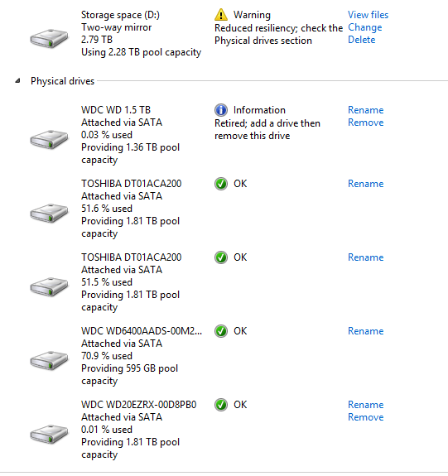Click the WDC WD6400AADS drive icon
Screen dimensions: 448x476
49,360
